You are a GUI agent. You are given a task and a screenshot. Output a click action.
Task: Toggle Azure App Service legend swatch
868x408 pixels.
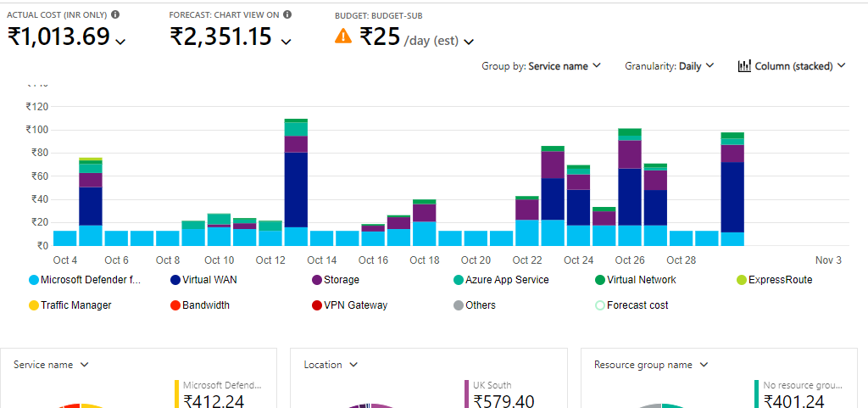(x=459, y=280)
